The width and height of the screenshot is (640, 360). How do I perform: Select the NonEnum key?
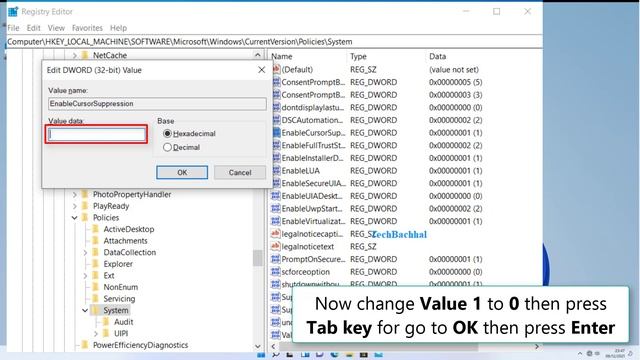point(120,287)
